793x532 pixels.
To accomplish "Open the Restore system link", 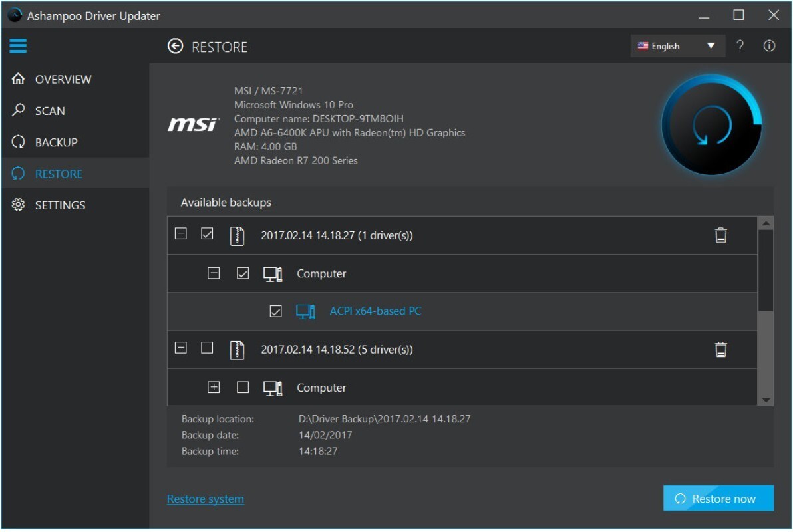I will (206, 499).
